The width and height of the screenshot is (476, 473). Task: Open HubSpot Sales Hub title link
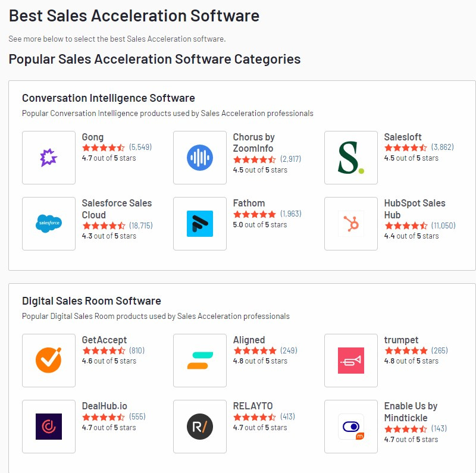(x=415, y=209)
